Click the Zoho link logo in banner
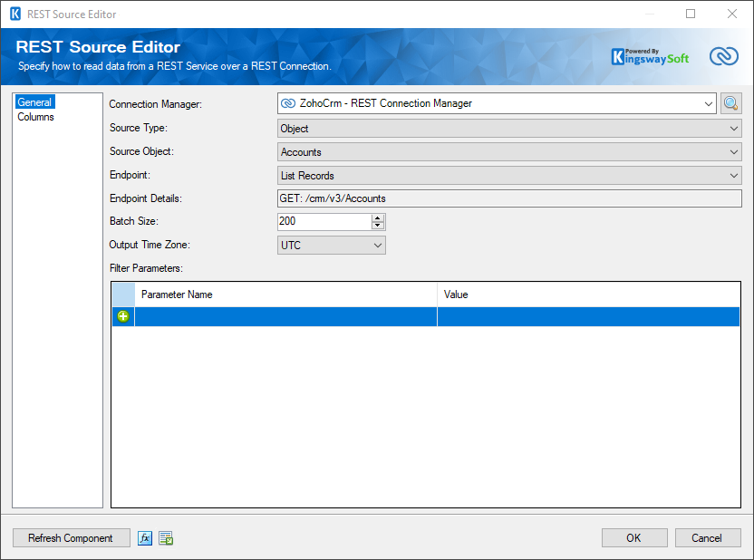This screenshot has width=754, height=560. (724, 56)
